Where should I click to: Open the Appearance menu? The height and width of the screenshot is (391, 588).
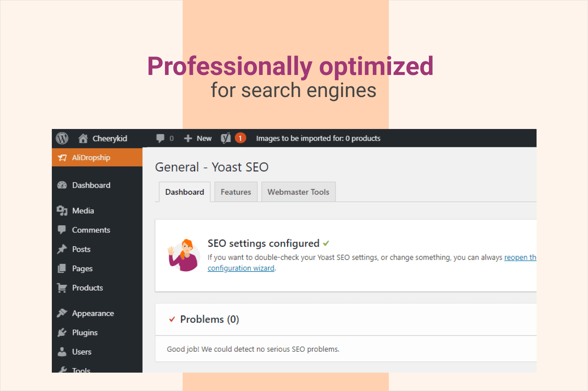(x=93, y=313)
